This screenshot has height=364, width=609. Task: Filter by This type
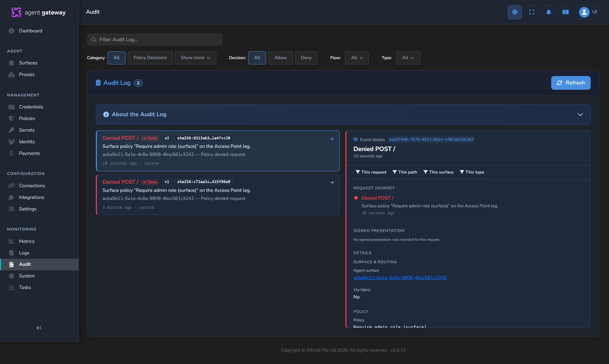(x=472, y=172)
